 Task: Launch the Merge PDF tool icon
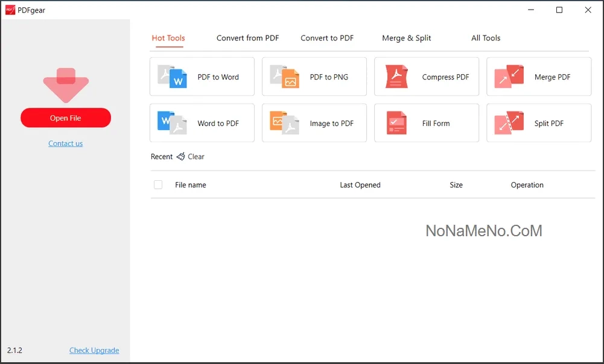[x=509, y=77]
